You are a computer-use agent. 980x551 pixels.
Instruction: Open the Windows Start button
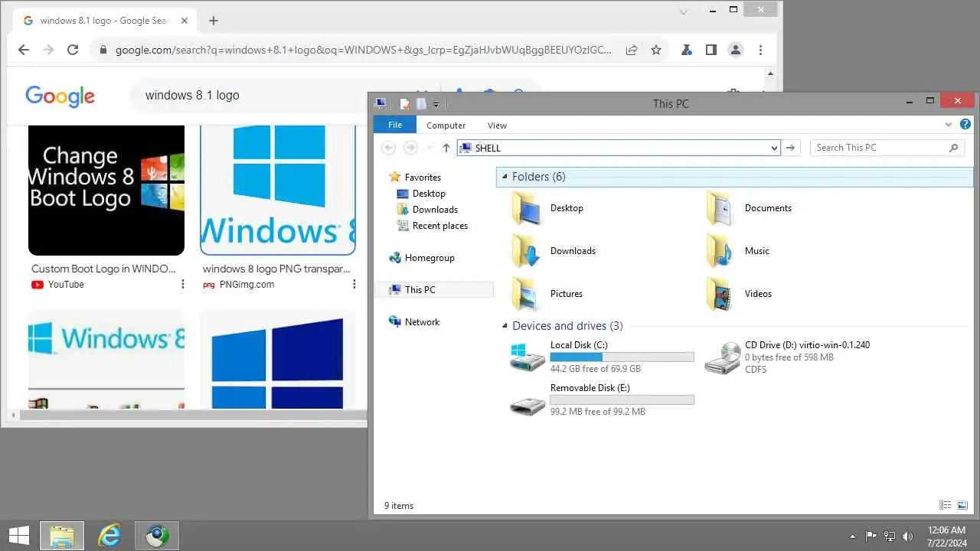19,536
